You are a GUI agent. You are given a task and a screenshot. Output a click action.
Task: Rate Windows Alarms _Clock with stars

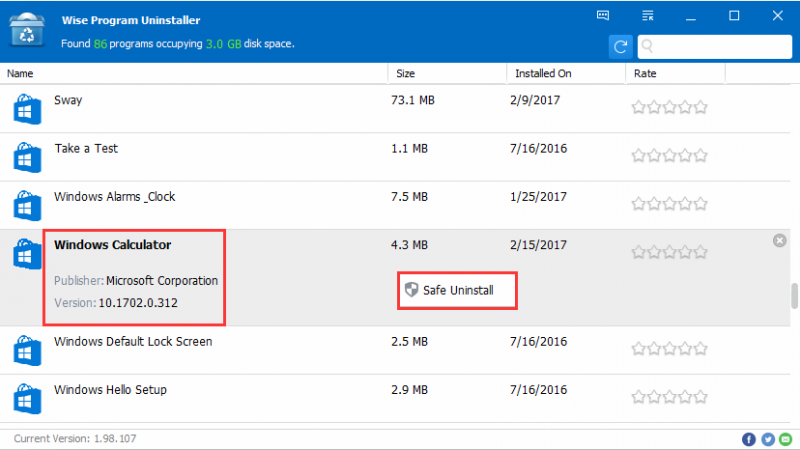(x=669, y=204)
